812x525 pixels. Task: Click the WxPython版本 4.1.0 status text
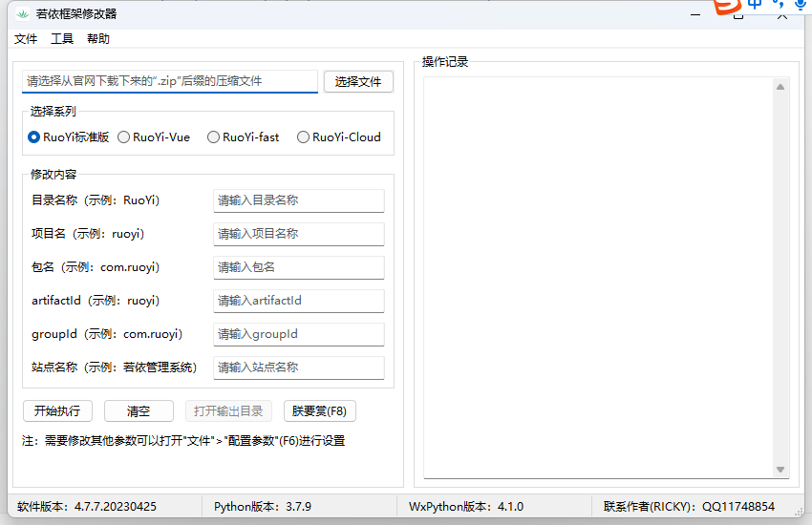click(x=466, y=506)
